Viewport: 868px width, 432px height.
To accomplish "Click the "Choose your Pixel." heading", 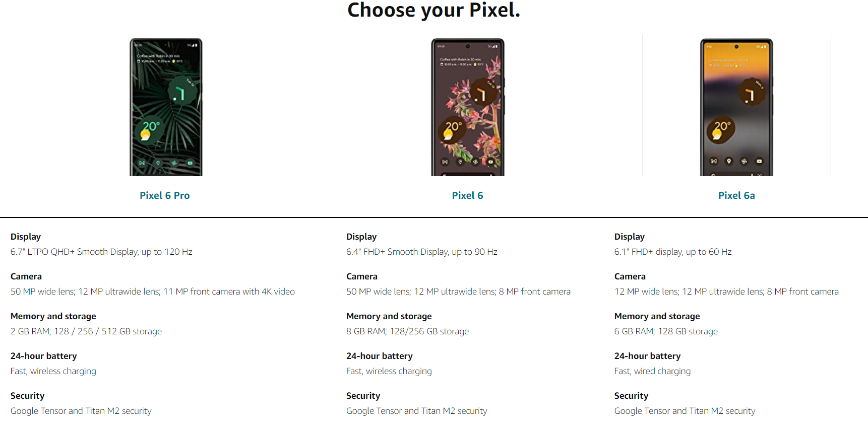I will pos(433,10).
